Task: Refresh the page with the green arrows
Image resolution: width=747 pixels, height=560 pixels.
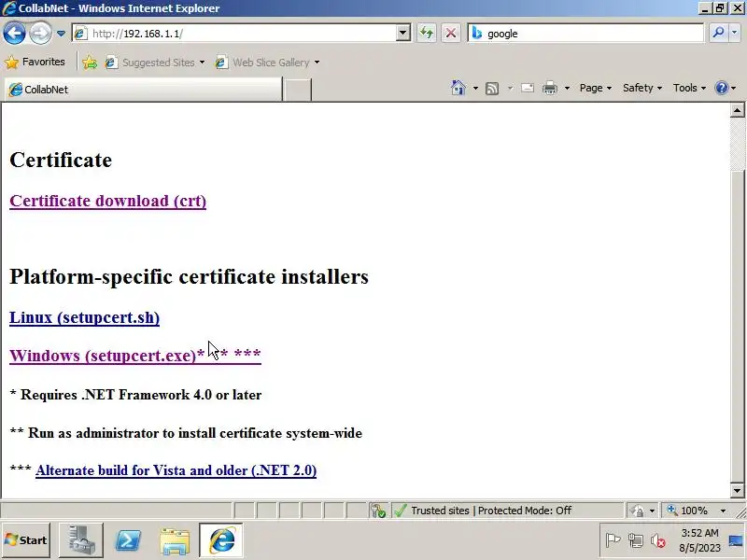Action: coord(427,34)
